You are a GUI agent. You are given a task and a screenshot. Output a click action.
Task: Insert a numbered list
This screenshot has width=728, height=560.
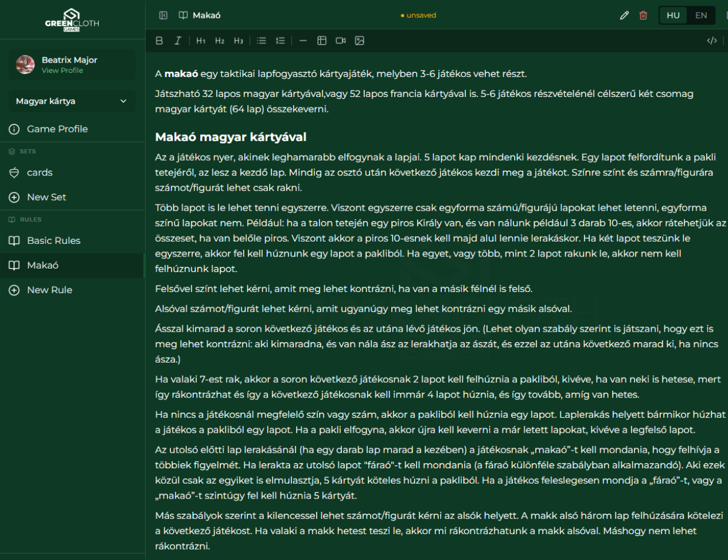tap(280, 40)
